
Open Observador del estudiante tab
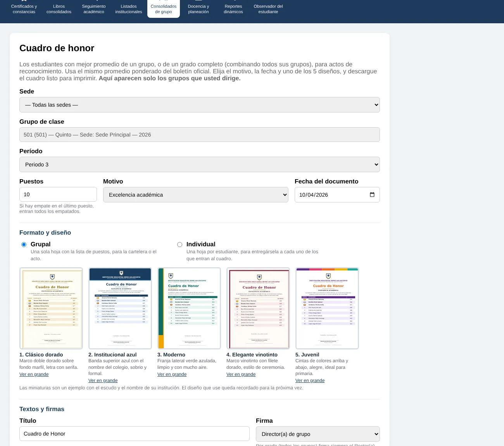(268, 9)
